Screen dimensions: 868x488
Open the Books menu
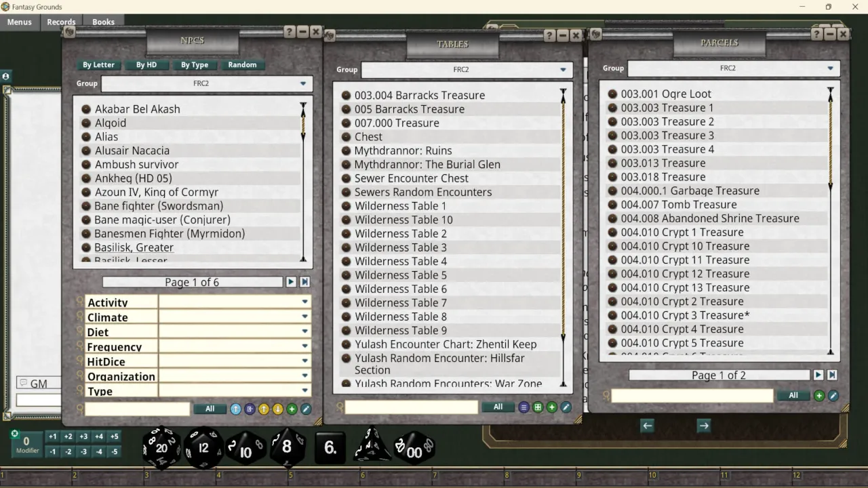click(x=103, y=22)
